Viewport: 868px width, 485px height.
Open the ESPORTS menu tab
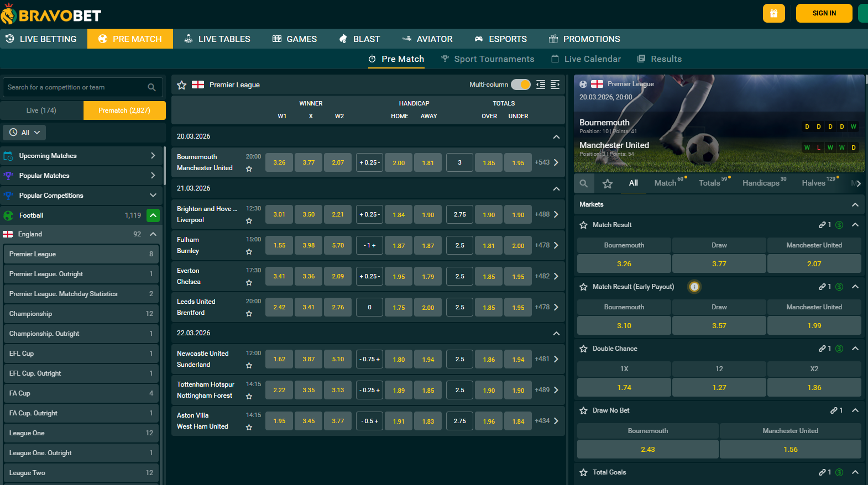click(x=500, y=39)
